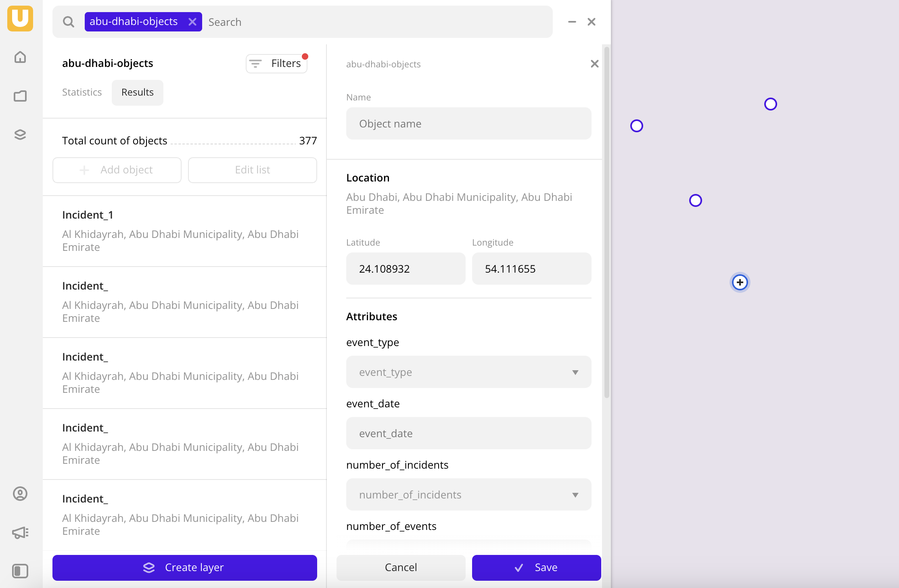Viewport: 899px width, 588px height.
Task: Click the Object name input field
Action: [469, 123]
